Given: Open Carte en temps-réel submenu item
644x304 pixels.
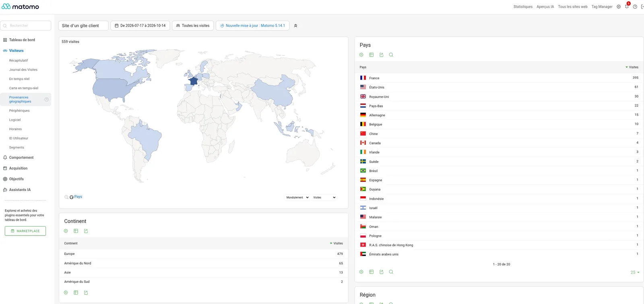Looking at the screenshot, I should (24, 88).
